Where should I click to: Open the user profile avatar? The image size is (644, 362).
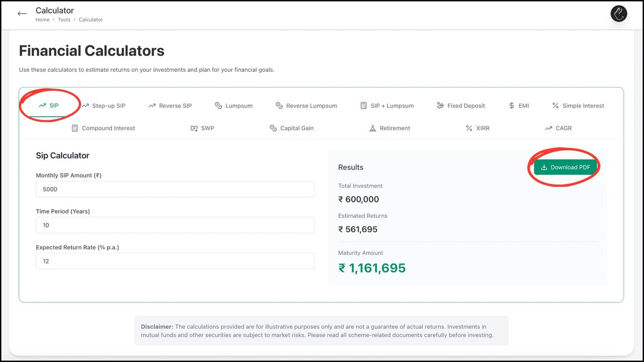tap(619, 14)
